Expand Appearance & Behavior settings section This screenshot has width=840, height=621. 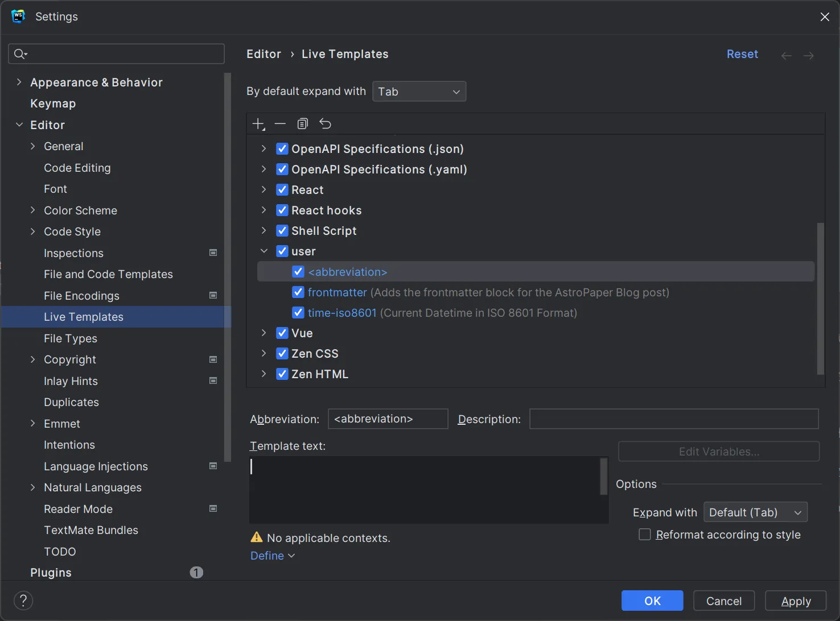tap(19, 82)
